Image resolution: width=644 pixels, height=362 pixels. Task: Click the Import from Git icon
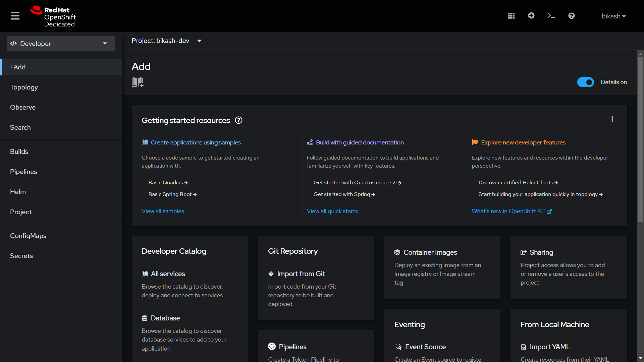coord(271,274)
